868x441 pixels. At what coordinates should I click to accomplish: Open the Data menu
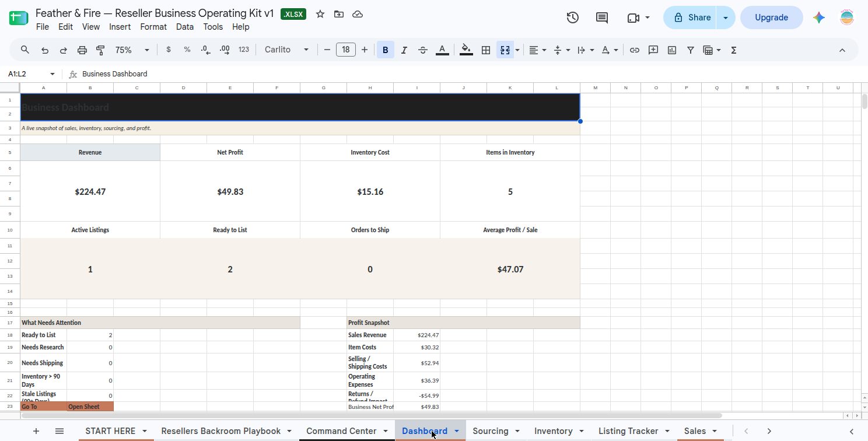[x=185, y=27]
